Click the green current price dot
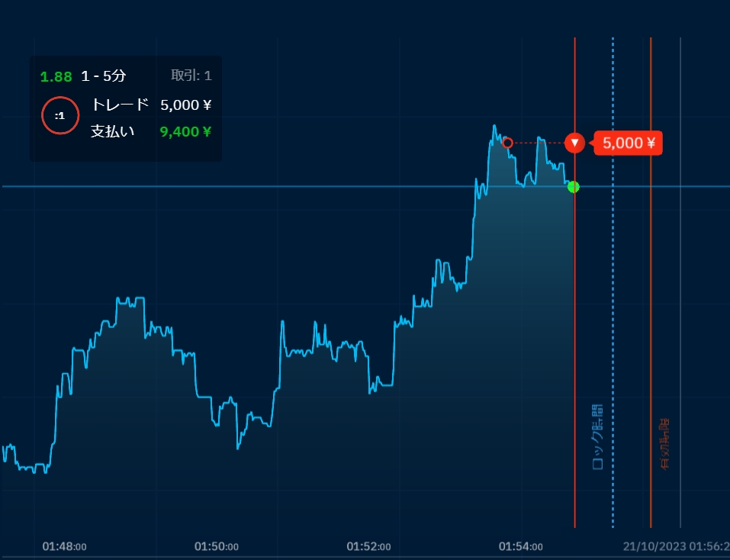 click(x=574, y=187)
